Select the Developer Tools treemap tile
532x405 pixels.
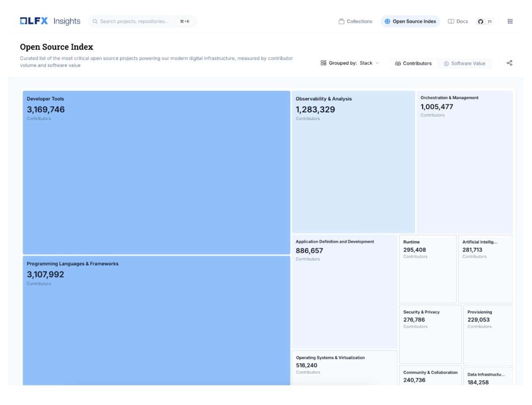[x=156, y=172]
